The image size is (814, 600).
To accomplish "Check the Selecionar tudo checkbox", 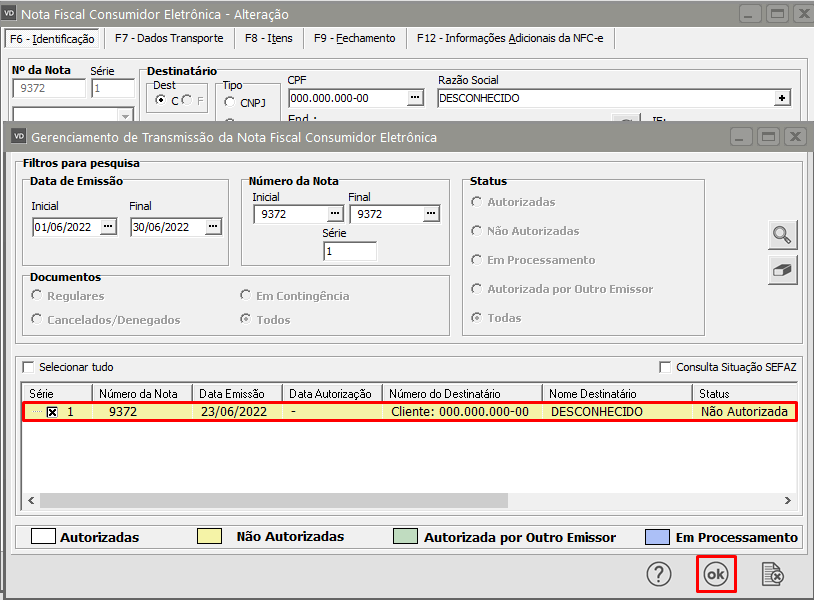I will tap(28, 367).
